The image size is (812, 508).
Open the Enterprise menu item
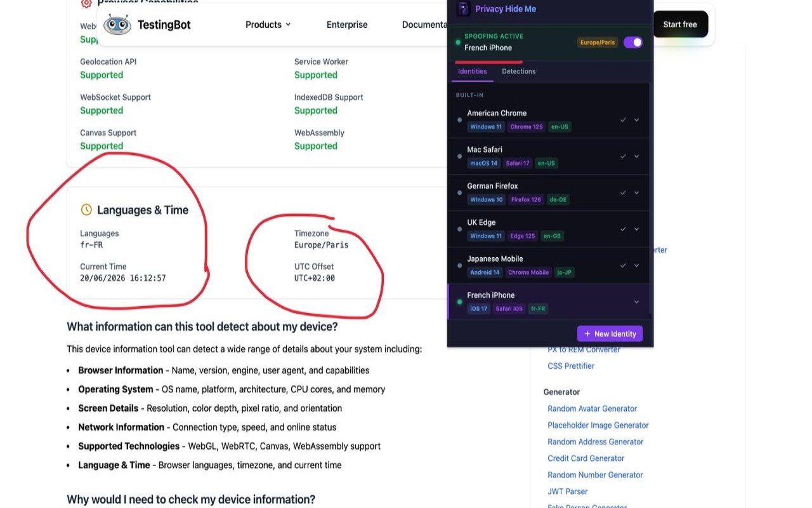(x=347, y=25)
